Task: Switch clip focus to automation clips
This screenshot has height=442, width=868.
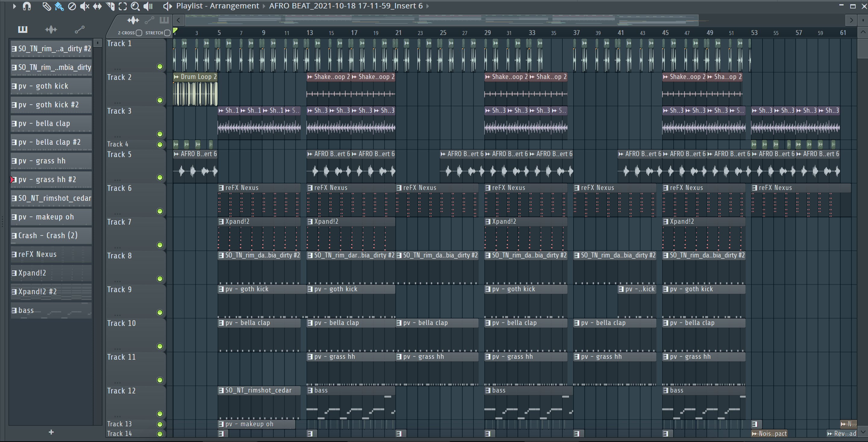Action: [x=149, y=21]
